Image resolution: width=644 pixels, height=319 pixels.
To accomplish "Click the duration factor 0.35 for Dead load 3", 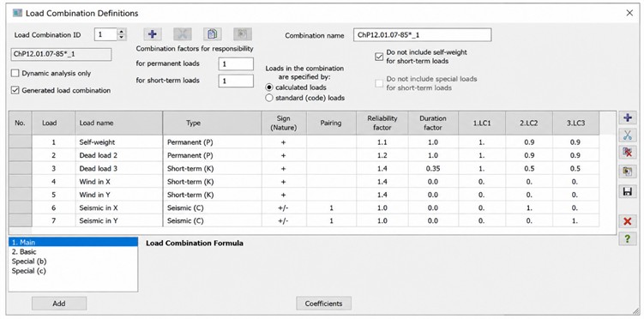I will coord(433,168).
